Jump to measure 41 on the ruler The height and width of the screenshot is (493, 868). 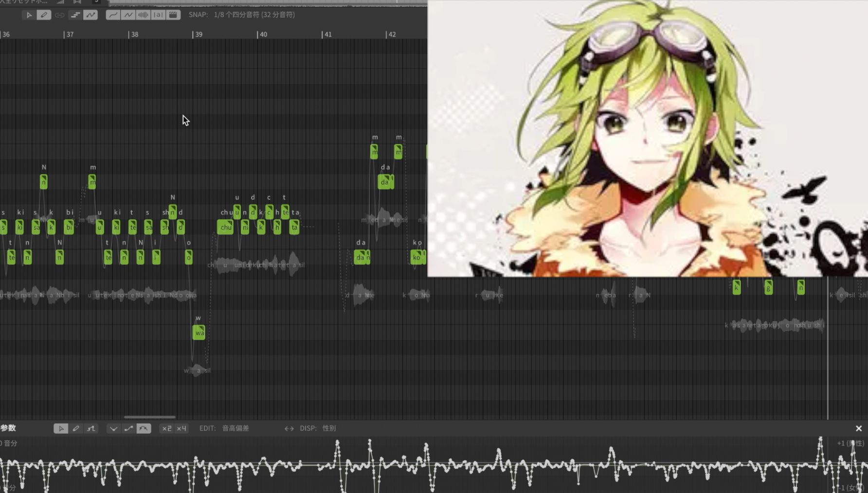click(328, 35)
